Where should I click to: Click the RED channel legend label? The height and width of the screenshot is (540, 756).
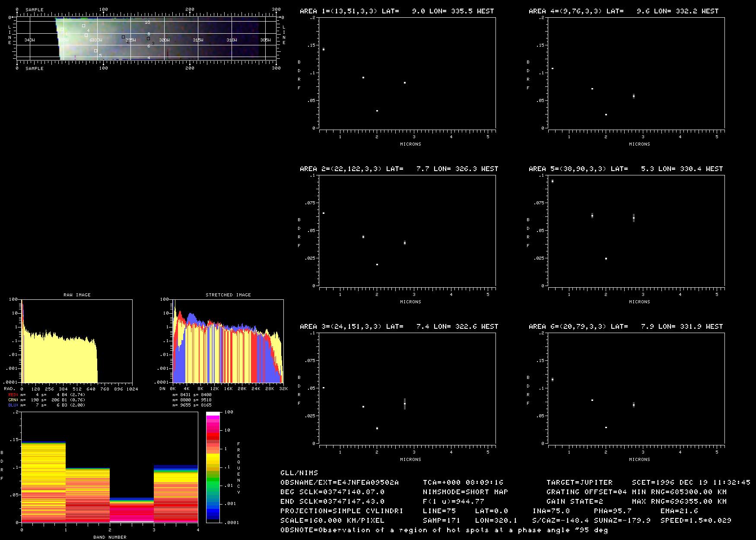[x=13, y=395]
